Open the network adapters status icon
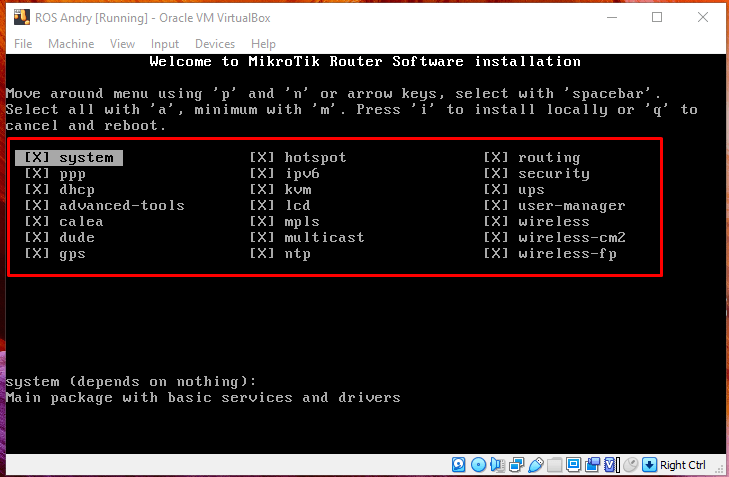Image resolution: width=729 pixels, height=477 pixels. click(516, 465)
